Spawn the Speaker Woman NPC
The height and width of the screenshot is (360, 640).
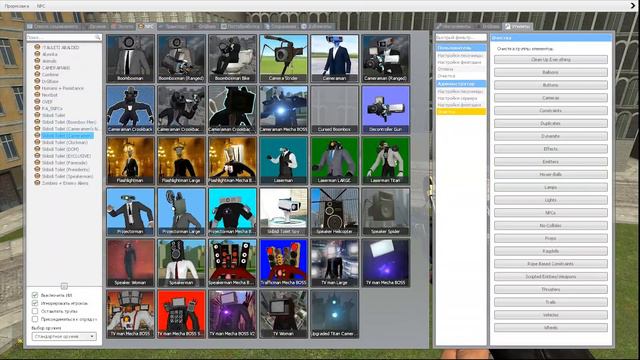tap(130, 262)
